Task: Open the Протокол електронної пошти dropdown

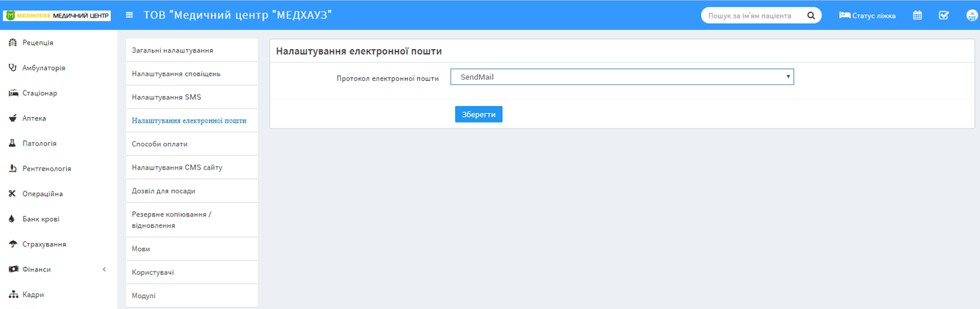Action: coord(622,77)
